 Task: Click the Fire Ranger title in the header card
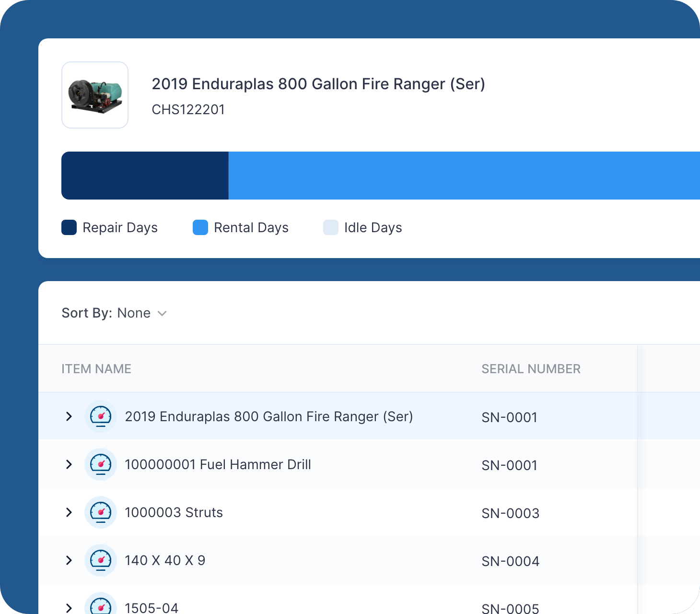pos(318,84)
